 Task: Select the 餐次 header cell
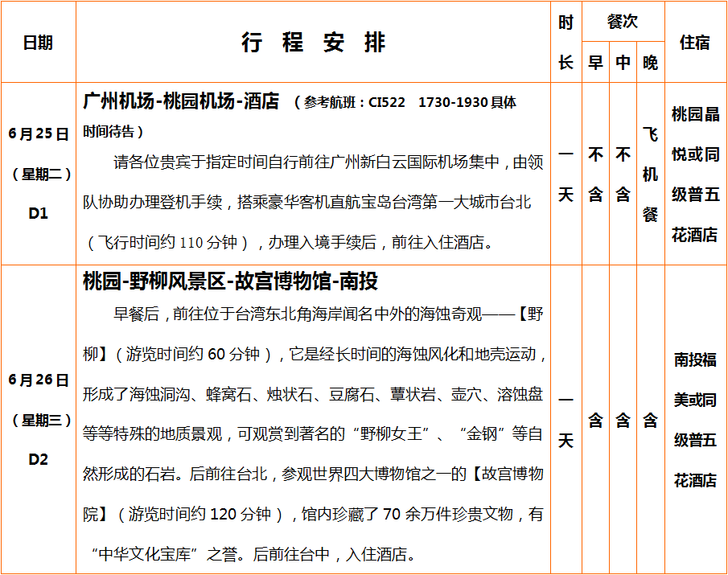click(x=623, y=22)
